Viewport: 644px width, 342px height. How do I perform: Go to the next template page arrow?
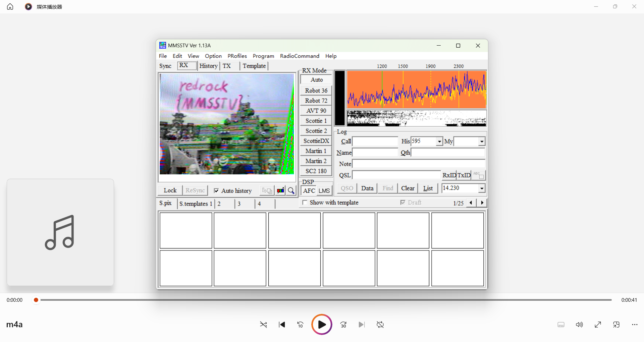coord(482,203)
